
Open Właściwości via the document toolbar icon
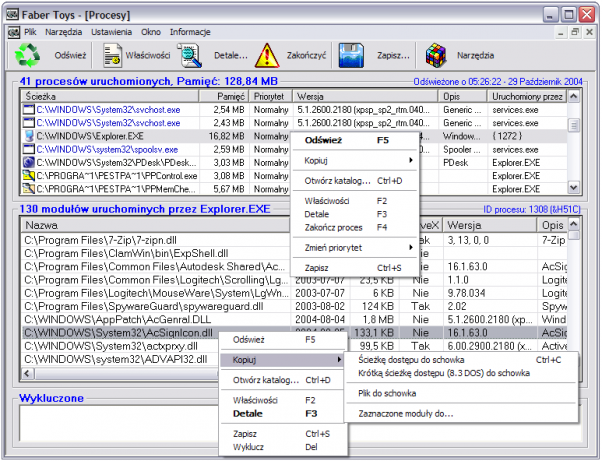click(112, 56)
